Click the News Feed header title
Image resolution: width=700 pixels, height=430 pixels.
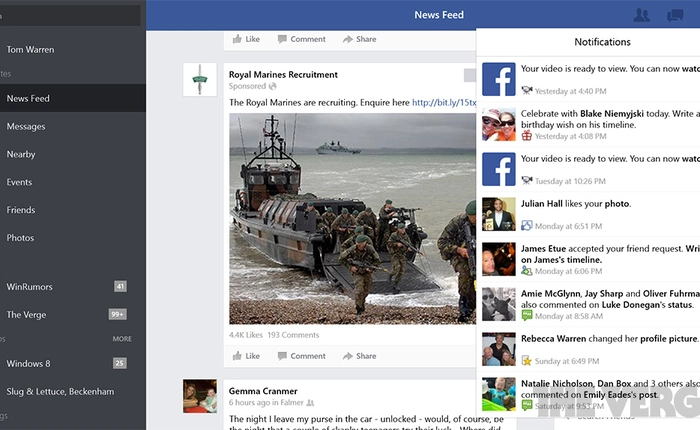pyautogui.click(x=439, y=15)
